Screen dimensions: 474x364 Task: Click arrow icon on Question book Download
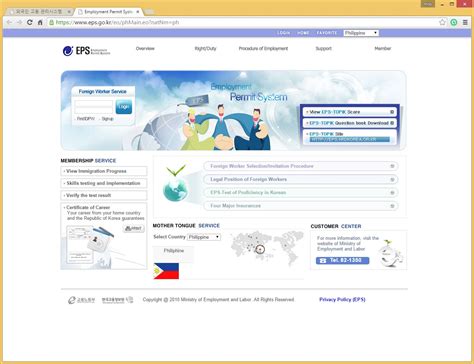pos(392,123)
